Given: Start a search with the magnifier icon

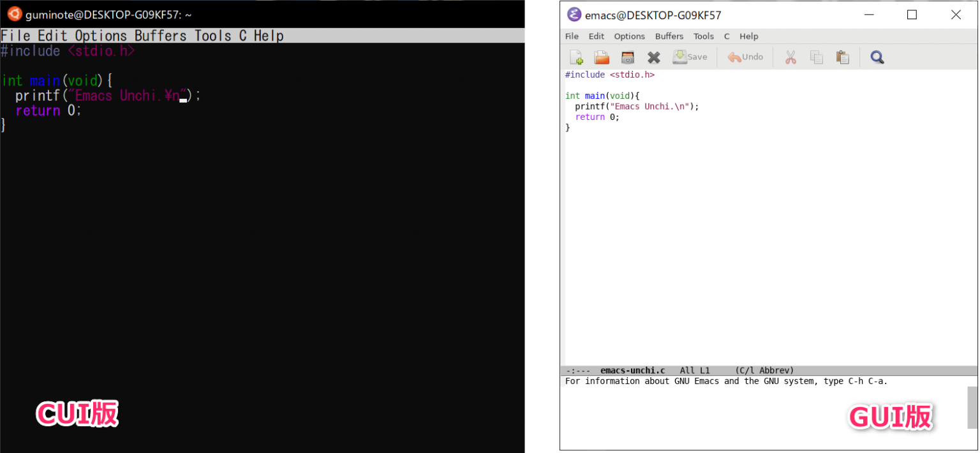Looking at the screenshot, I should click(x=877, y=57).
